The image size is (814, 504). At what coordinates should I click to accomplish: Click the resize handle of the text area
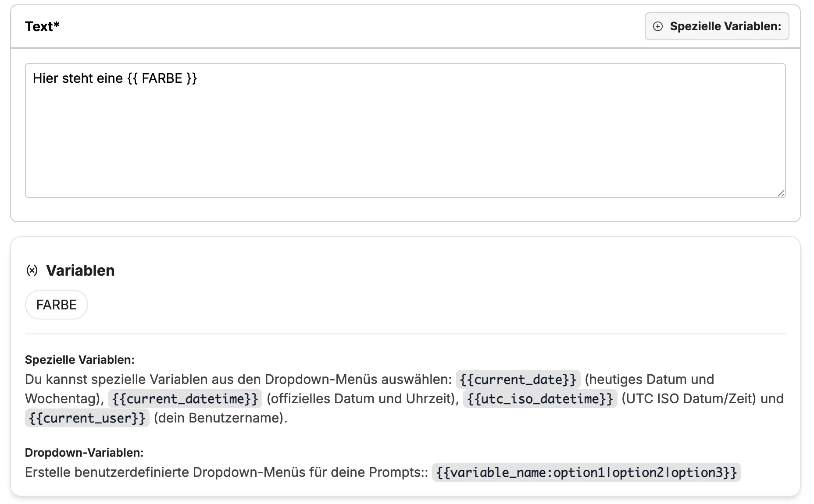[781, 193]
